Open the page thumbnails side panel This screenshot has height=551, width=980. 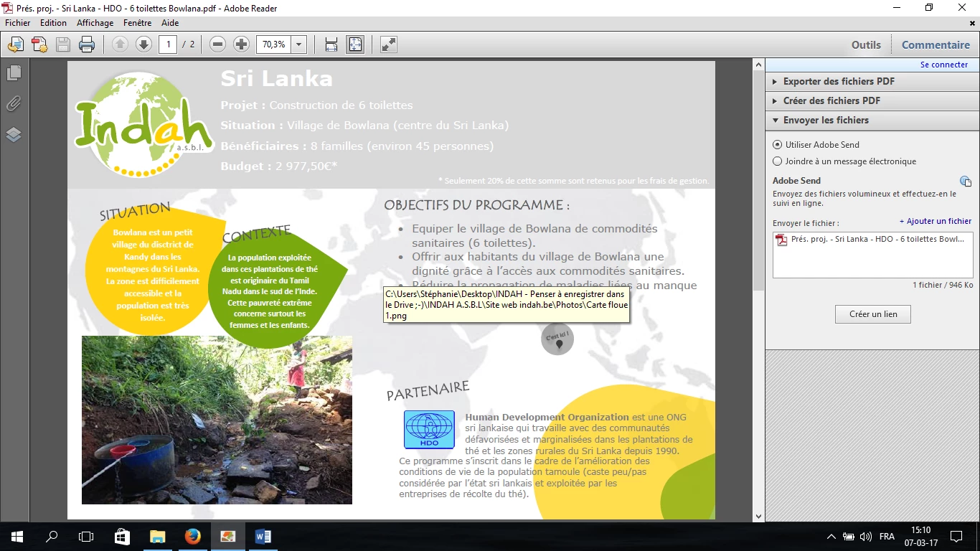pyautogui.click(x=14, y=73)
